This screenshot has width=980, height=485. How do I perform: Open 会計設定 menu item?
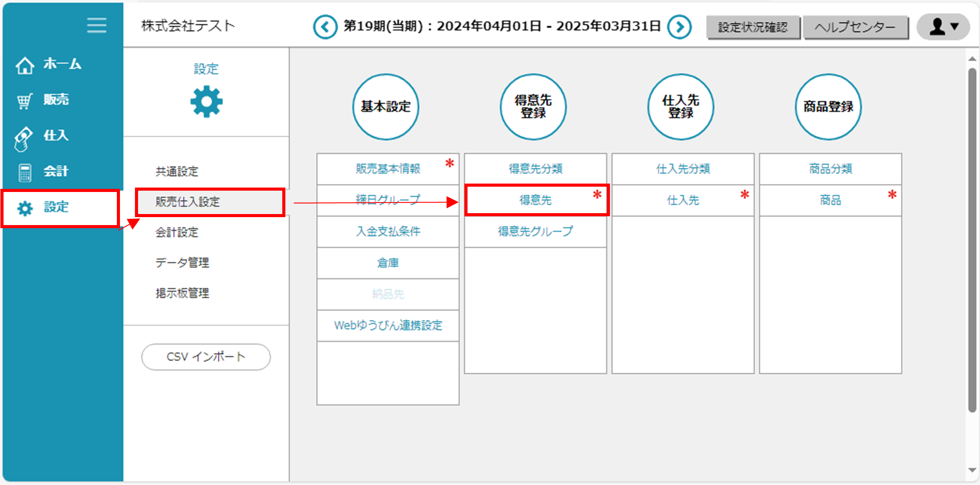[x=177, y=232]
